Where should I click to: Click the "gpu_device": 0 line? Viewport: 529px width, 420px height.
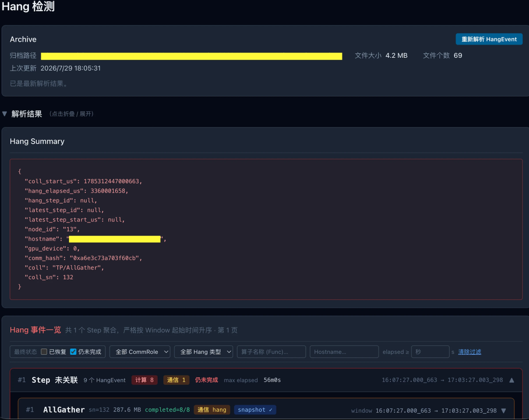tap(52, 248)
